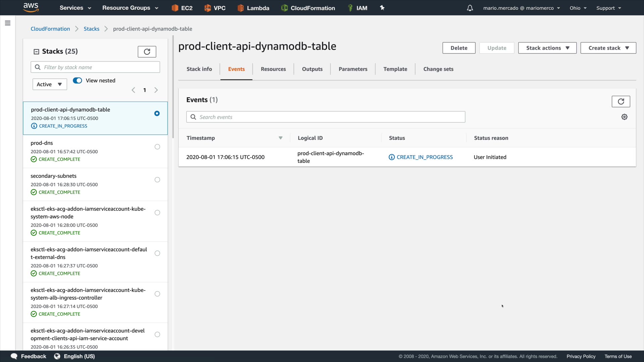Refresh the stacks list
The height and width of the screenshot is (362, 644).
pos(147,52)
